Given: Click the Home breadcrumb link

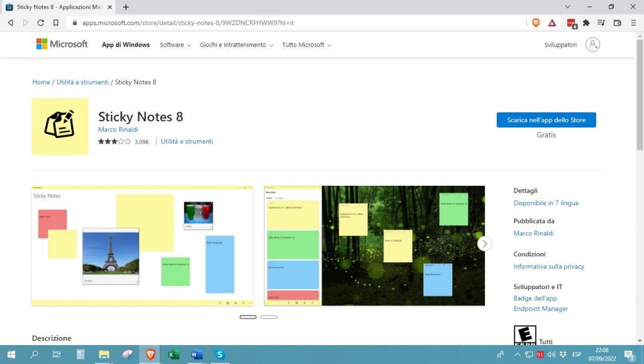Looking at the screenshot, I should (41, 82).
